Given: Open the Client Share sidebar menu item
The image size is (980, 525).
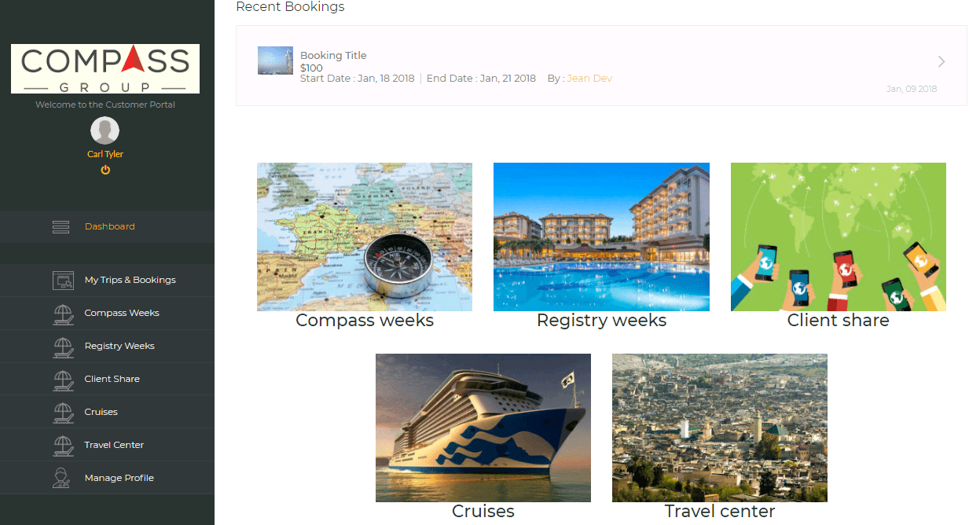Looking at the screenshot, I should click(107, 379).
